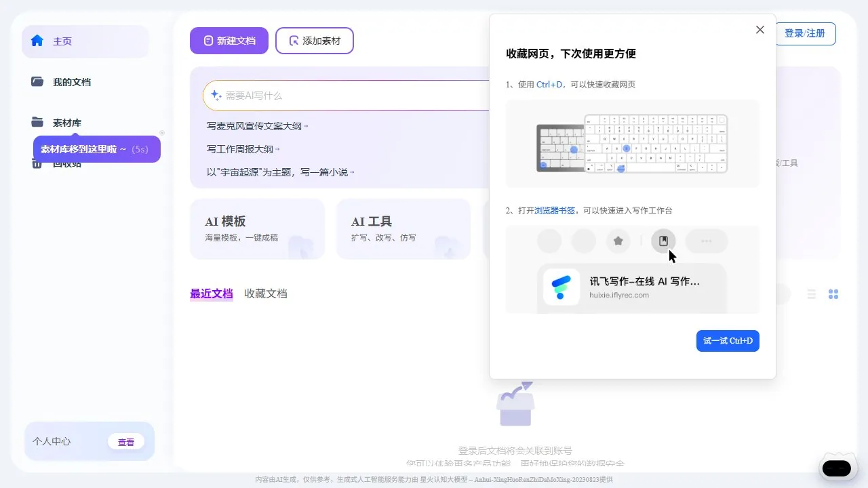This screenshot has height=488, width=868.
Task: Click the heading 收藏网页，下次使用更方便
Action: pyautogui.click(x=571, y=54)
